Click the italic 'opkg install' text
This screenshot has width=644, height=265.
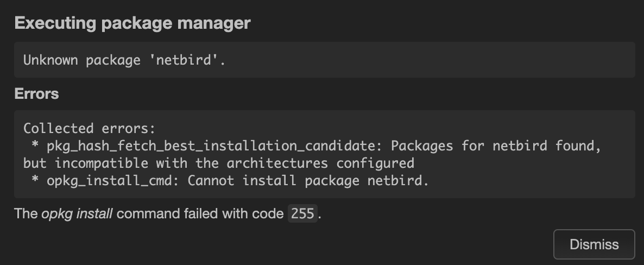[x=77, y=213]
